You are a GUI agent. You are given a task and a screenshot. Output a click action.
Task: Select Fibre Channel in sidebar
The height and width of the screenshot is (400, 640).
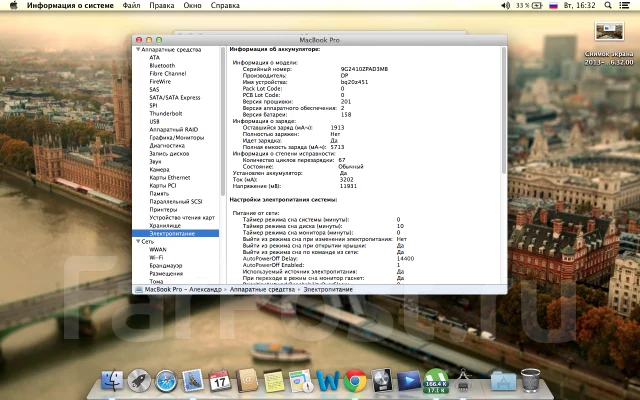point(167,73)
